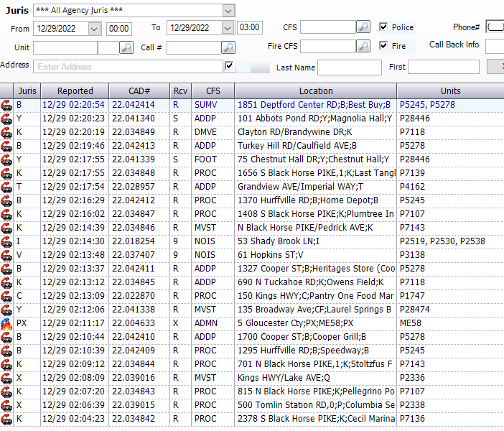Click the search magnifier next to CFS field

[363, 27]
